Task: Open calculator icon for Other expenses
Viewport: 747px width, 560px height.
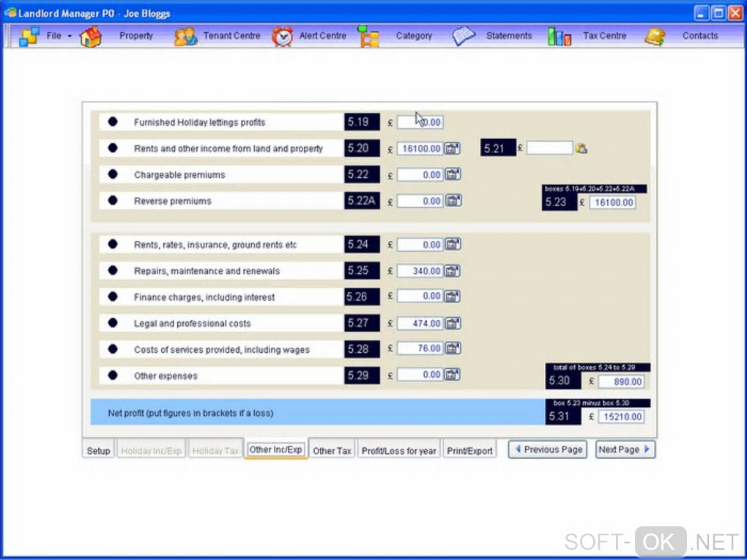Action: 453,374
